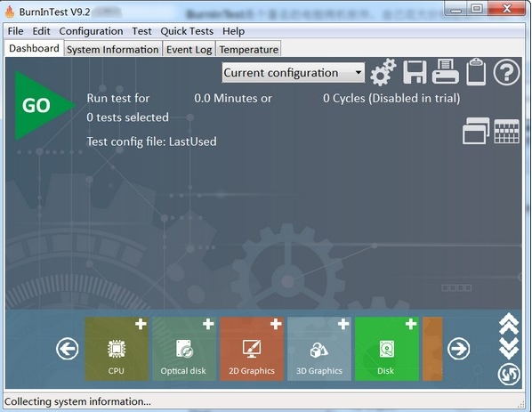Switch to the Dashboard tab

point(34,49)
